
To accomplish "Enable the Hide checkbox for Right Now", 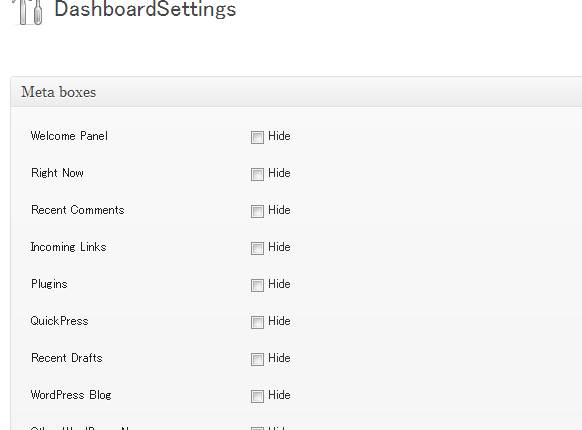I will 257,174.
